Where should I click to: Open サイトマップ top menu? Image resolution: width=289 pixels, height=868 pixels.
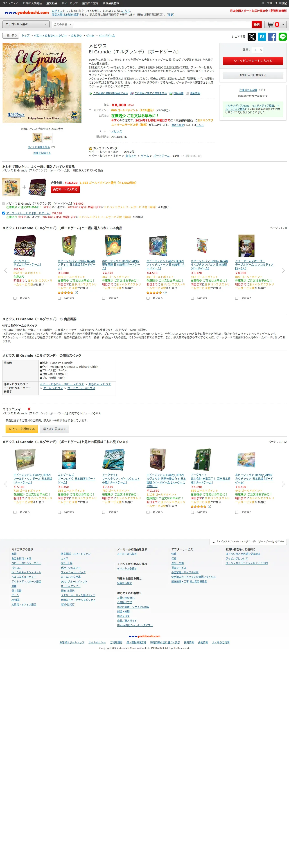(70, 3)
